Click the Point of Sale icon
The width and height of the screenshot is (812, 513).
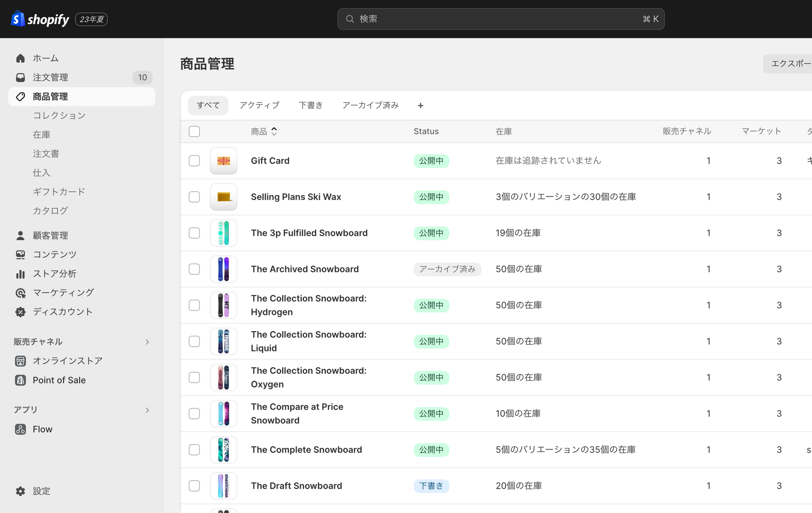tap(20, 380)
